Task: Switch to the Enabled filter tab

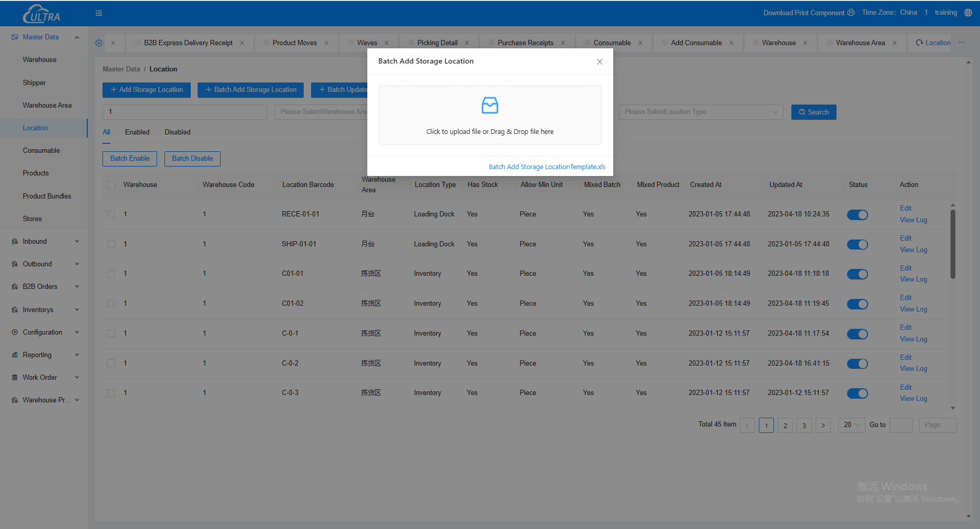Action: [137, 132]
